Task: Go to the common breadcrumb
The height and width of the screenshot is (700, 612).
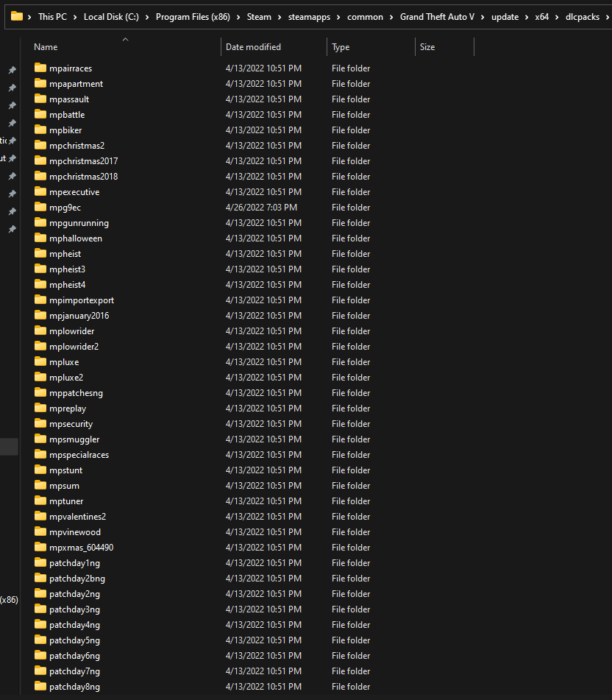Action: 365,17
